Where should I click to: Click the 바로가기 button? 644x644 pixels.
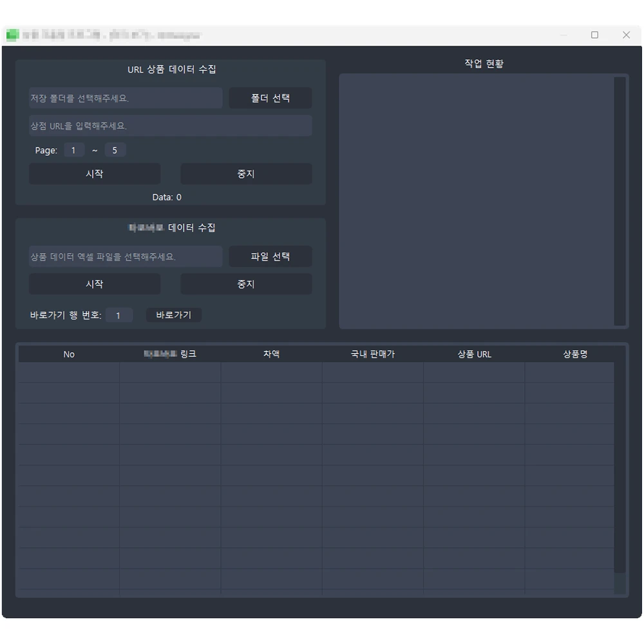(x=174, y=315)
